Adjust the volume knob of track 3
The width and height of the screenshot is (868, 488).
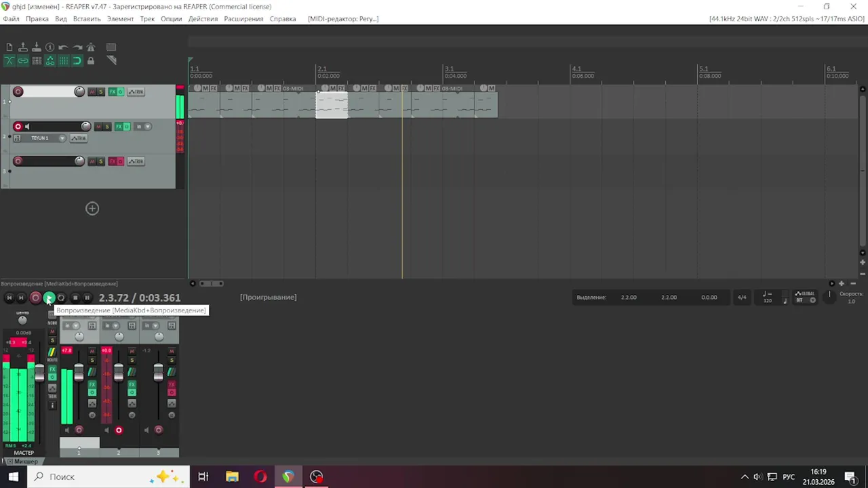point(79,161)
